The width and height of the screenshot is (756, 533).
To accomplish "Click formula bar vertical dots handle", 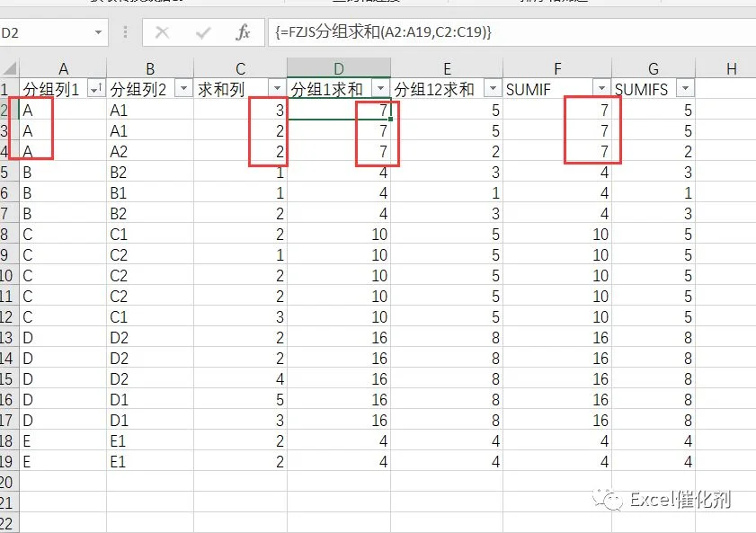I will pyautogui.click(x=125, y=32).
